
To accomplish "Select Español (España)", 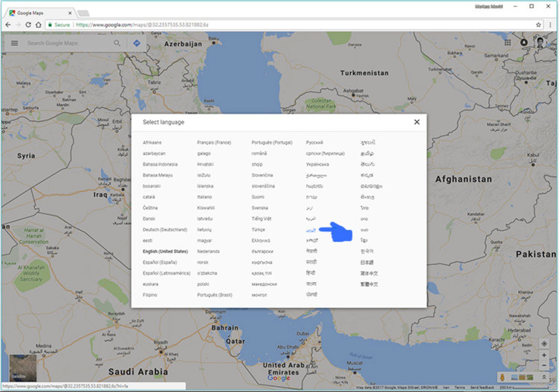I will point(160,262).
